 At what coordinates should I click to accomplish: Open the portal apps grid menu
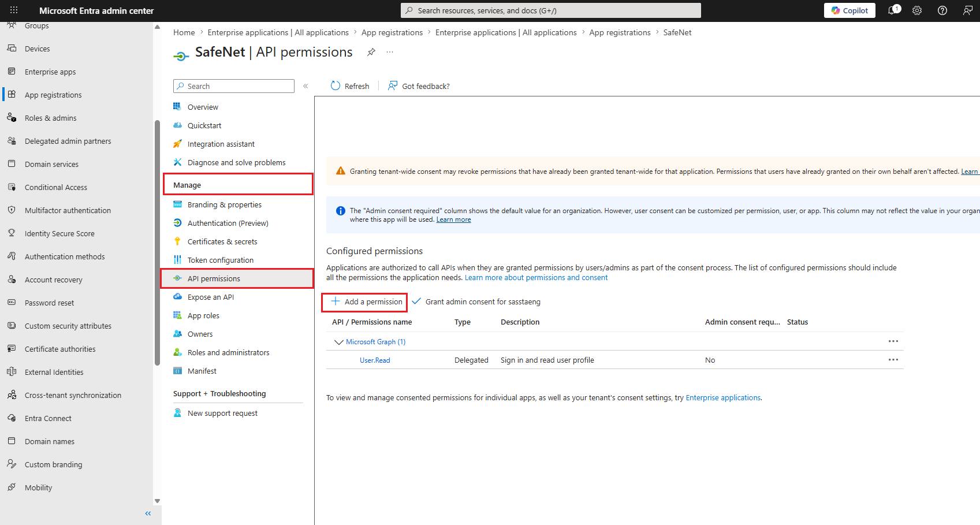click(14, 10)
